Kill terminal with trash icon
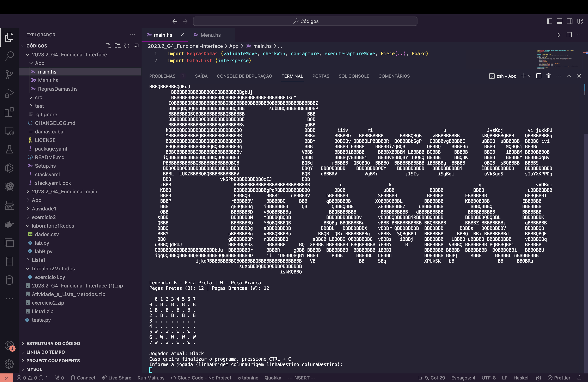 pos(549,76)
